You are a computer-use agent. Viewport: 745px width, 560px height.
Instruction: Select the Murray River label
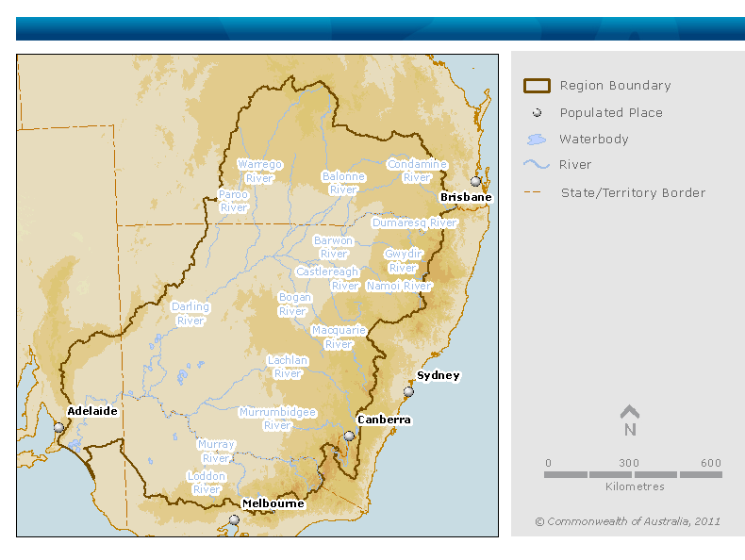216,451
